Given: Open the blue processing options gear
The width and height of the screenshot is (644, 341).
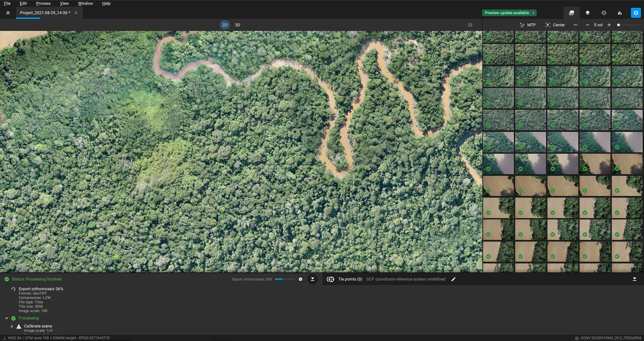Looking at the screenshot, I should point(636,13).
